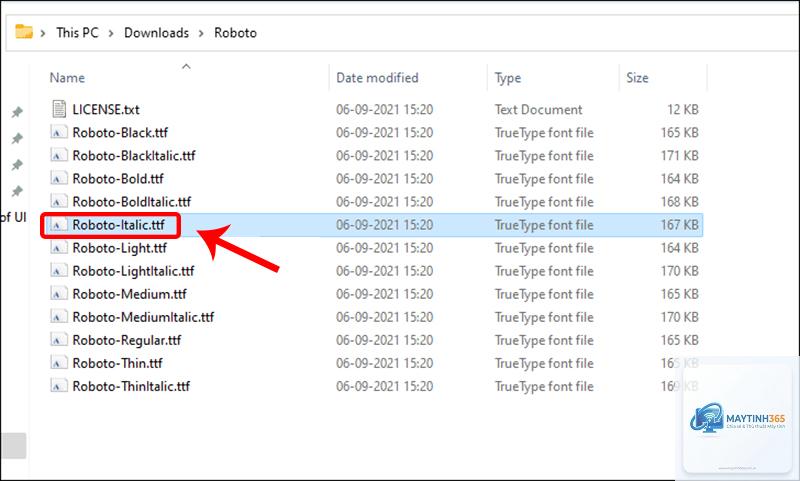
Task: Expand the chevron after This PC
Action: 111,33
